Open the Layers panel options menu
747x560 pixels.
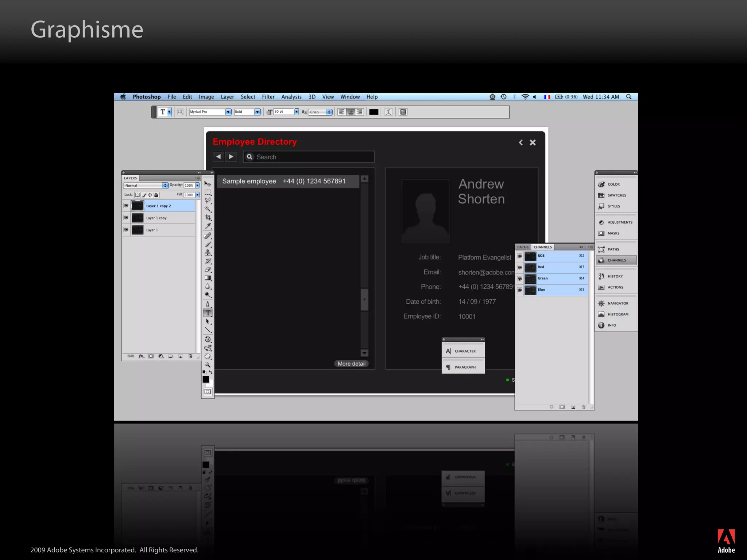coord(197,178)
